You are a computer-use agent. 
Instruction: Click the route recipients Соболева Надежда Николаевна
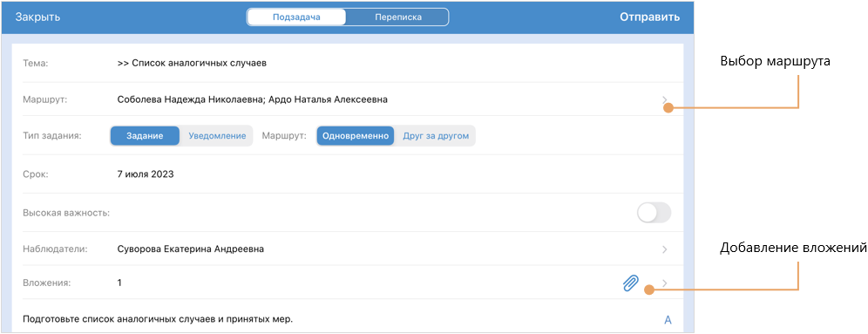(x=190, y=99)
